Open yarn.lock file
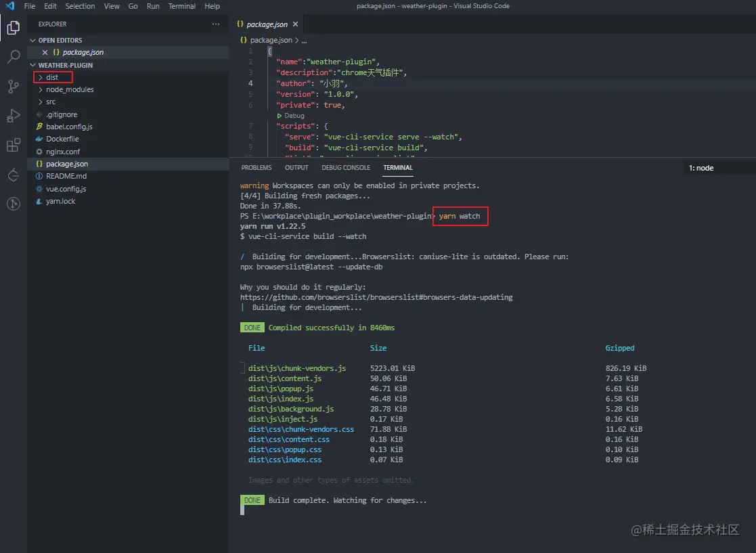Image resolution: width=756 pixels, height=553 pixels. click(x=60, y=201)
